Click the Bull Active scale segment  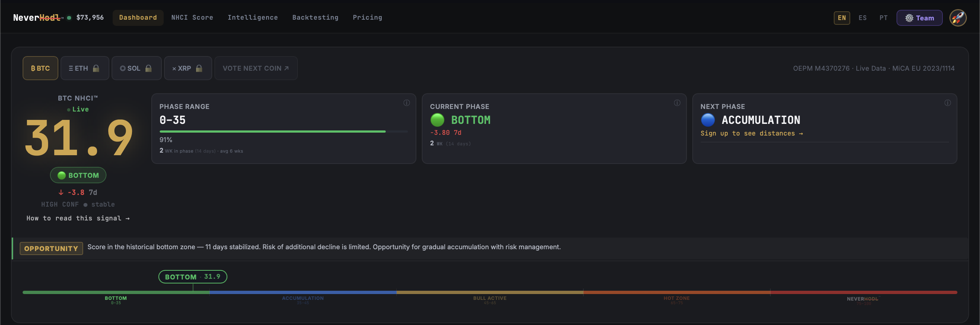pyautogui.click(x=490, y=292)
